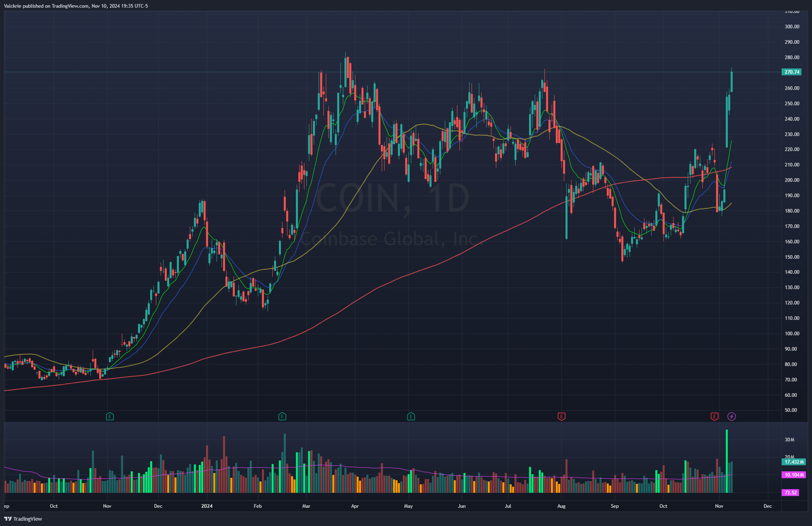
Task: Click the May label on the time axis
Action: [x=408, y=506]
